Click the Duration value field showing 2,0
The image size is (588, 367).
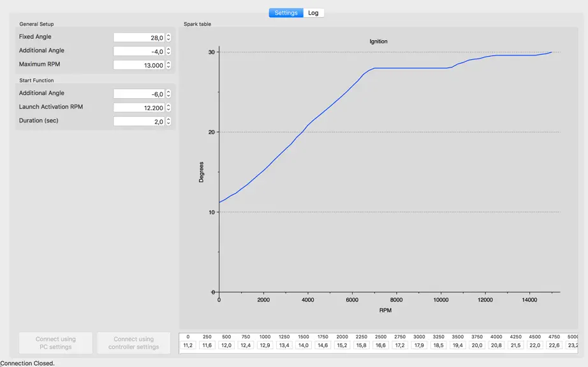coord(139,121)
